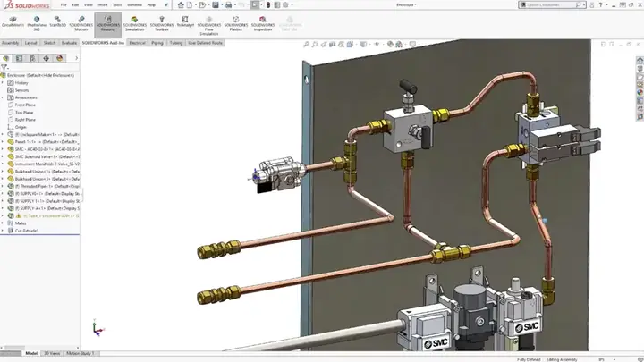Screen dimensions: 644x362
Task: Switch to the Assembly ribbon tab
Action: pos(10,43)
